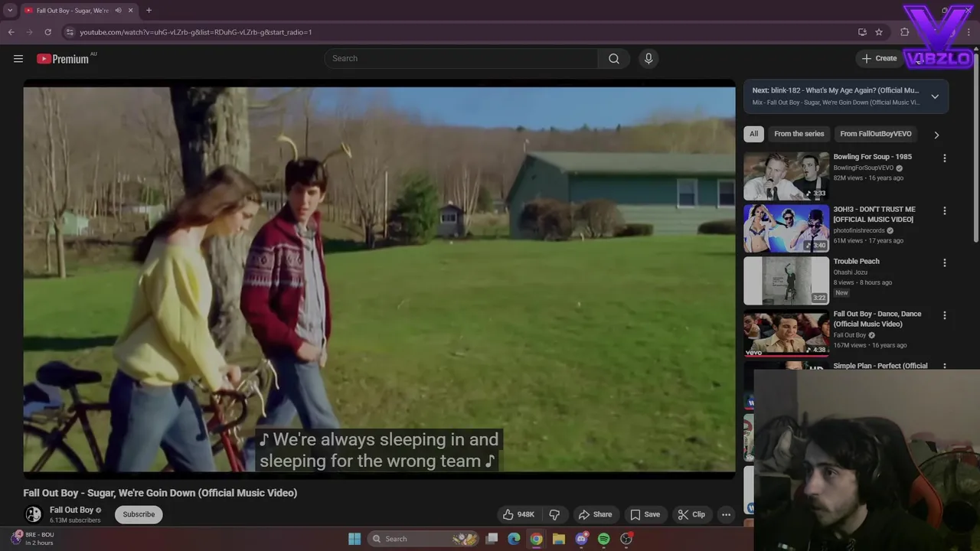Viewport: 980px width, 551px height.
Task: Open 3OH!3 DON'T TRUST ME thumbnail
Action: tap(786, 228)
